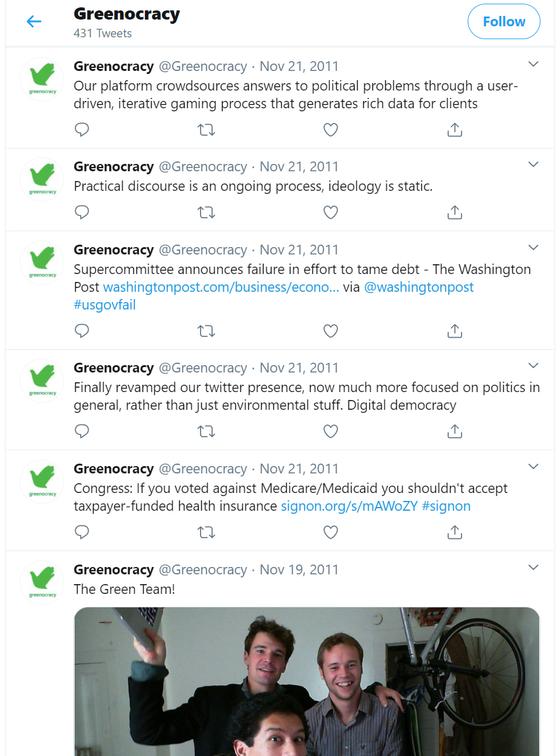Visit the signon.org petition link

(x=348, y=506)
